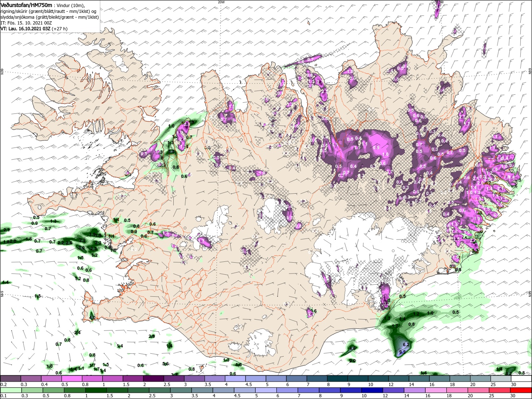
Task: Click the 'rigning/skúrir' description line
Action: point(49,11)
